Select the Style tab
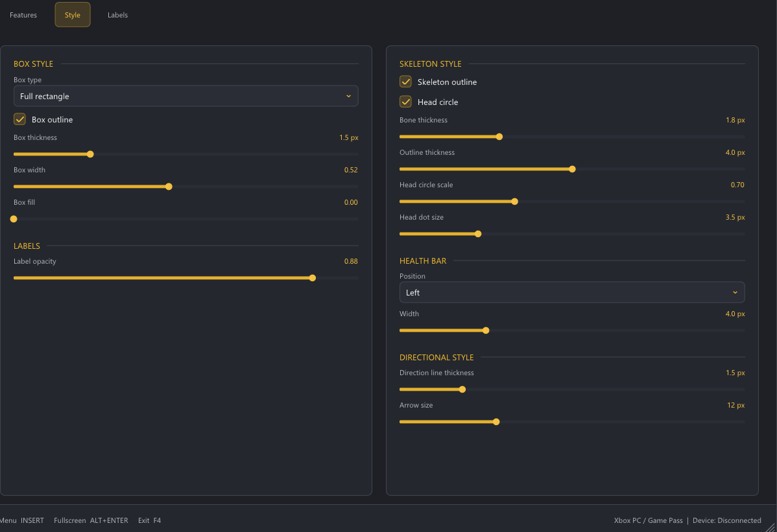777x532 pixels. pos(73,15)
